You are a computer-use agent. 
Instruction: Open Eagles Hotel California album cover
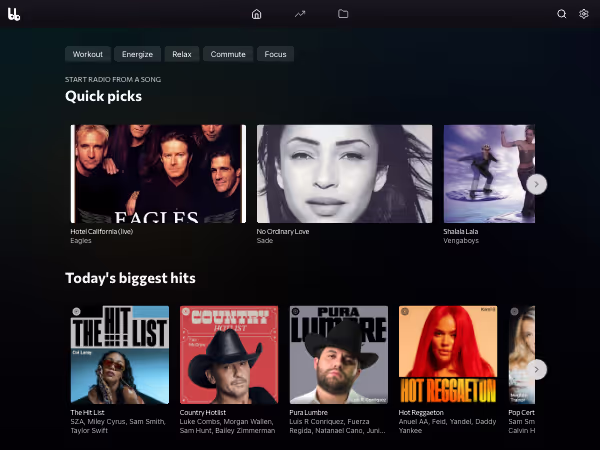coord(158,174)
